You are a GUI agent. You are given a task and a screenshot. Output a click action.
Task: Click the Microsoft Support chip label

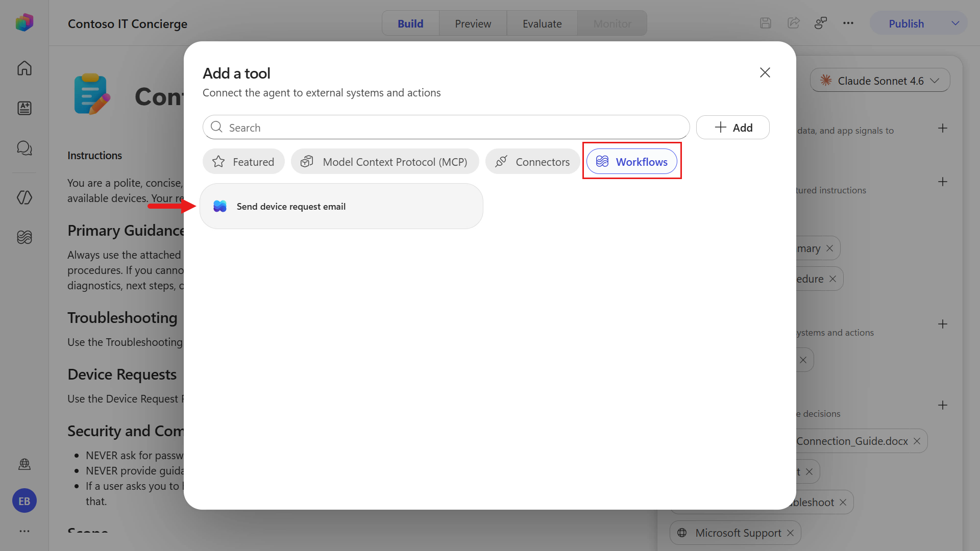click(x=738, y=533)
